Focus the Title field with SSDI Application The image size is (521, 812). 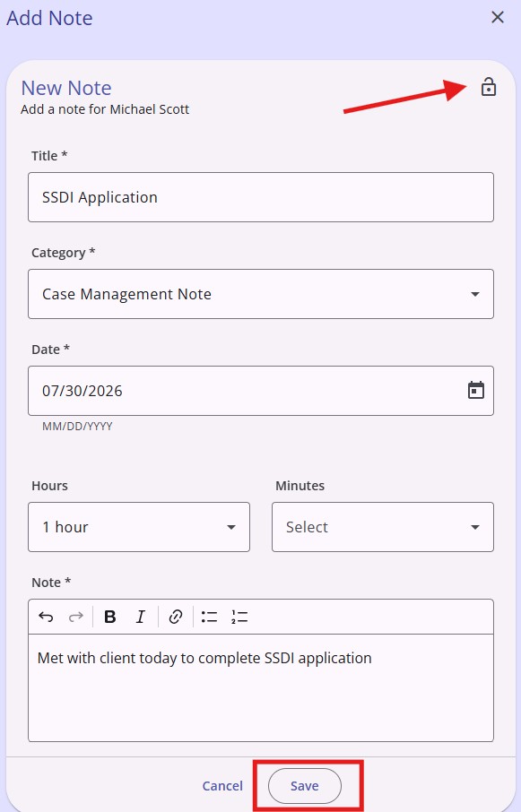point(261,197)
